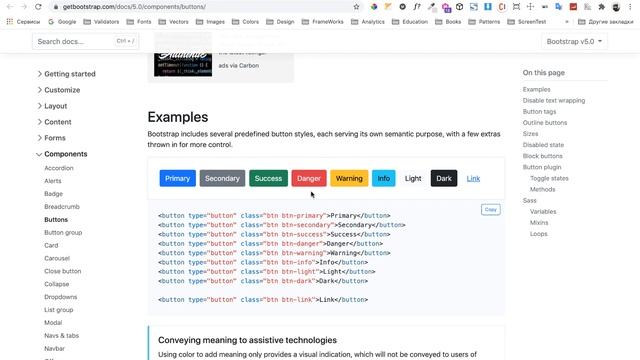640x360 pixels.
Task: Open the Google Translate extension icon
Action: [559, 7]
